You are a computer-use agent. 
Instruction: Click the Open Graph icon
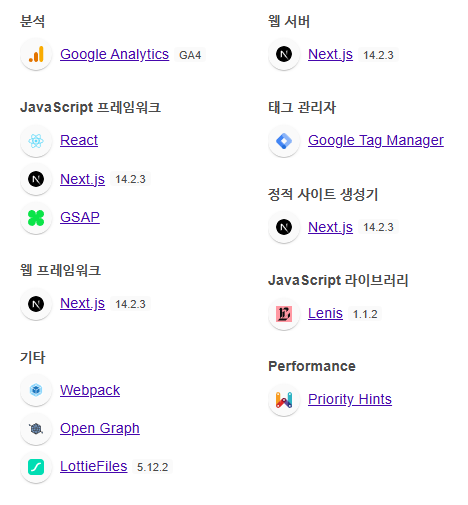click(36, 428)
